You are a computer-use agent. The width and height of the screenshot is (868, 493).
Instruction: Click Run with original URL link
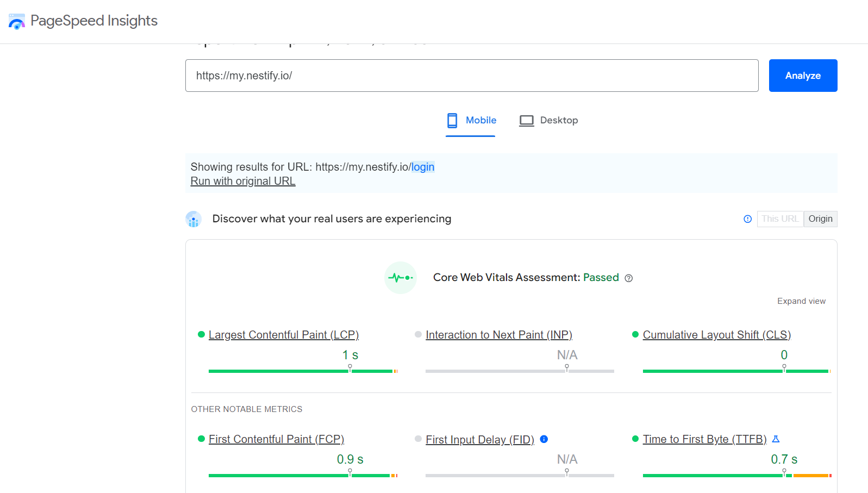[x=243, y=181]
